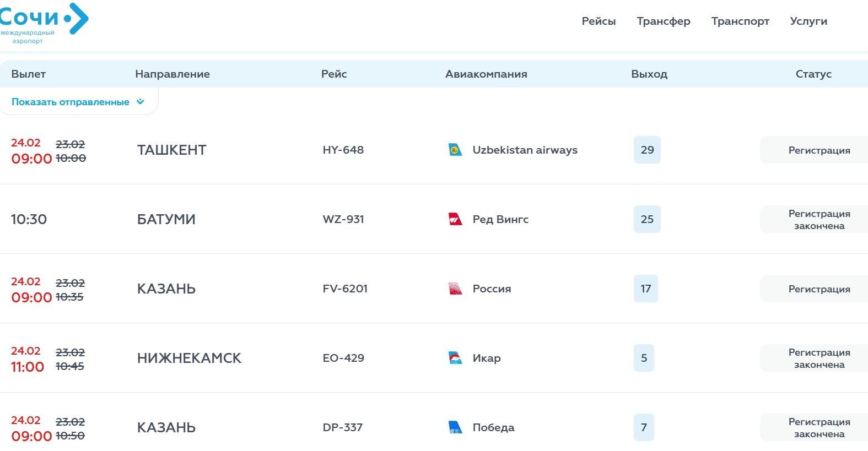Screen dimensions: 868x451
Task: Open the Рейсы menu item
Action: click(x=599, y=21)
